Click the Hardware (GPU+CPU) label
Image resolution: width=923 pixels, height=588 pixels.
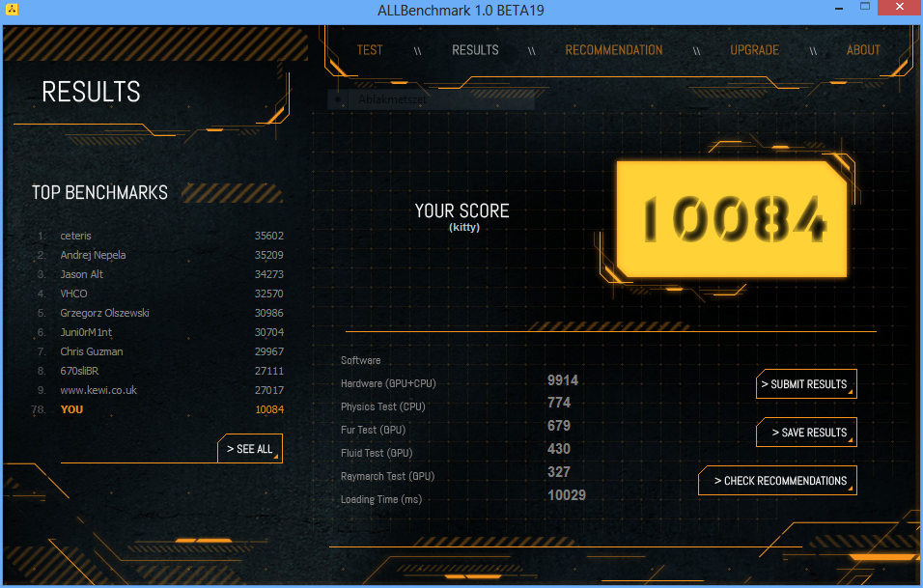point(388,383)
